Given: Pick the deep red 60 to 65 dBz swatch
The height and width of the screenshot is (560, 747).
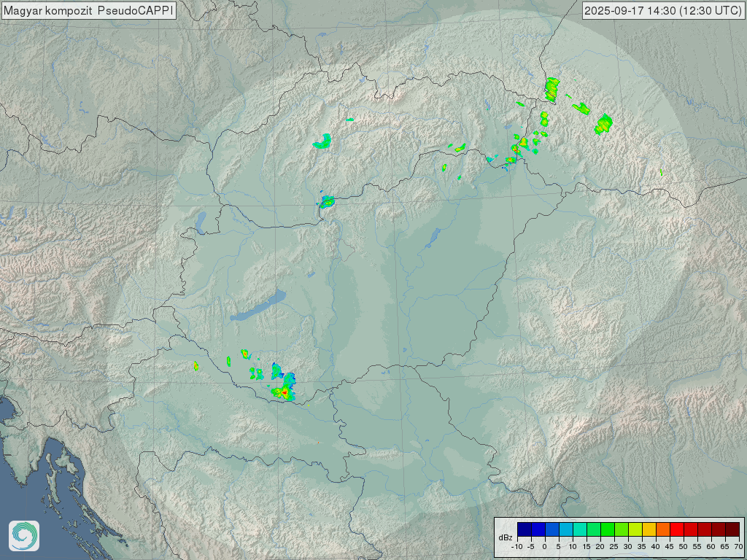Looking at the screenshot, I should (x=719, y=529).
